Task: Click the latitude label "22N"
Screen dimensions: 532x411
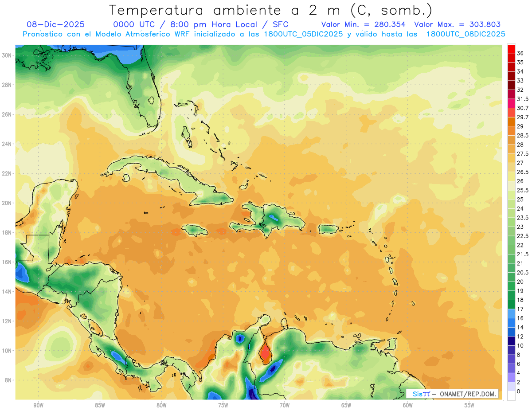Action: [7, 173]
